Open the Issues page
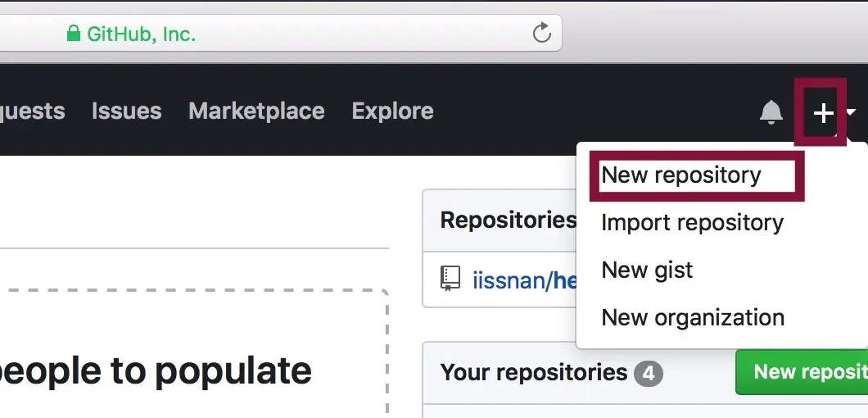Viewport: 868px width, 418px height. (126, 111)
